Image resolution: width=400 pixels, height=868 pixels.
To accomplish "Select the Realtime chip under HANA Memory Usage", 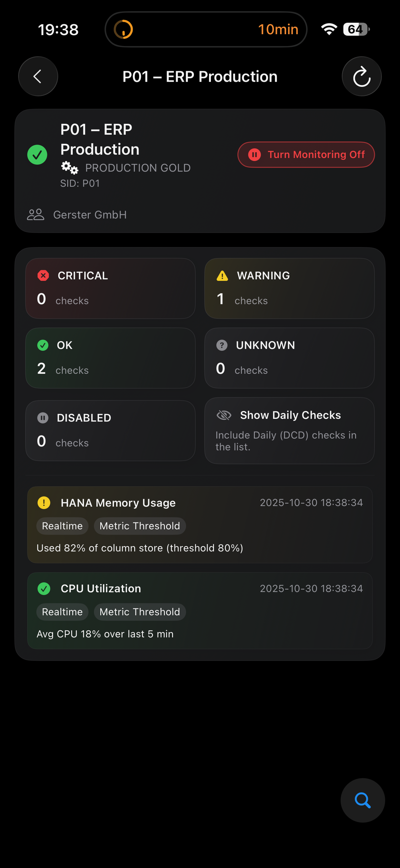I will [x=62, y=526].
